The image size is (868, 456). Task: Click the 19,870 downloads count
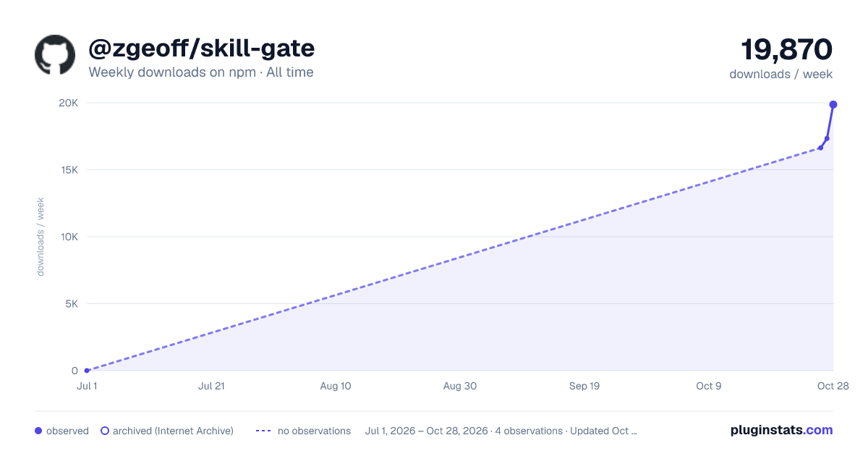coord(787,49)
